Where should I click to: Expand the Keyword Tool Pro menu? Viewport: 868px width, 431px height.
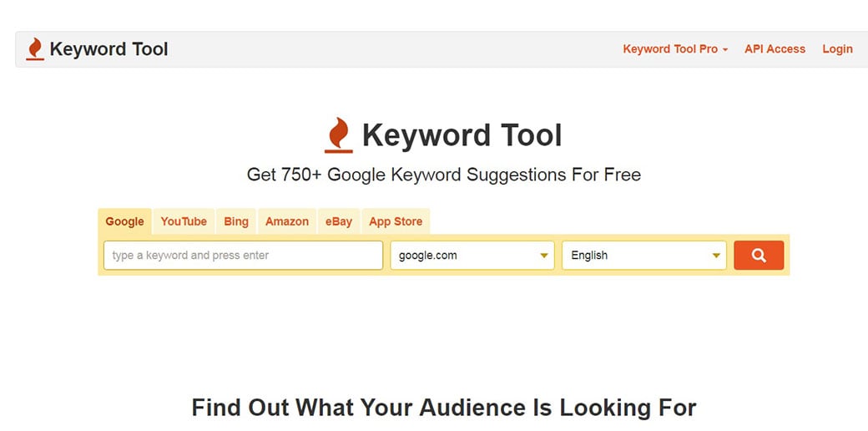[x=670, y=49]
